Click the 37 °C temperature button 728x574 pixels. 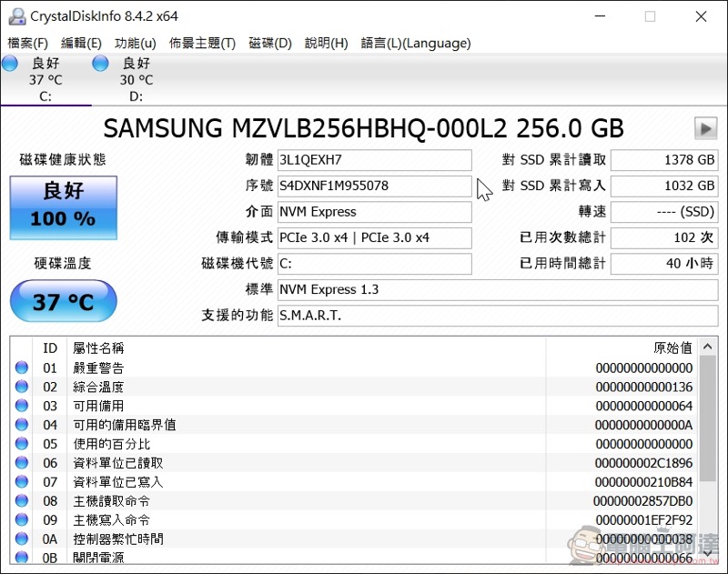[63, 301]
